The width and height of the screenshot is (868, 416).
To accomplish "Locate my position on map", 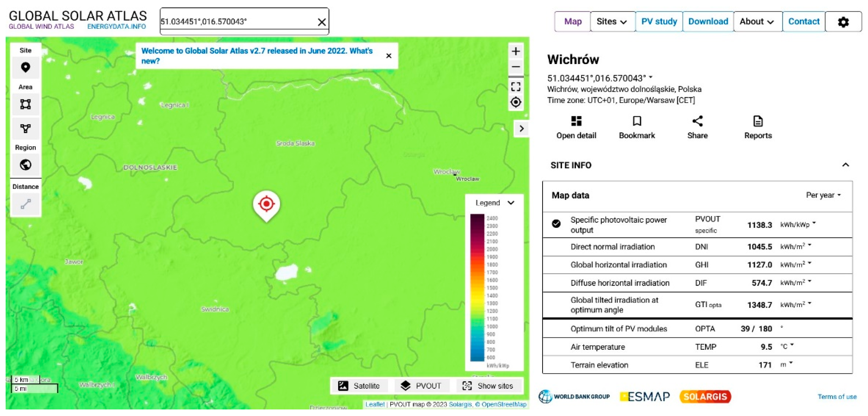I will tap(515, 102).
